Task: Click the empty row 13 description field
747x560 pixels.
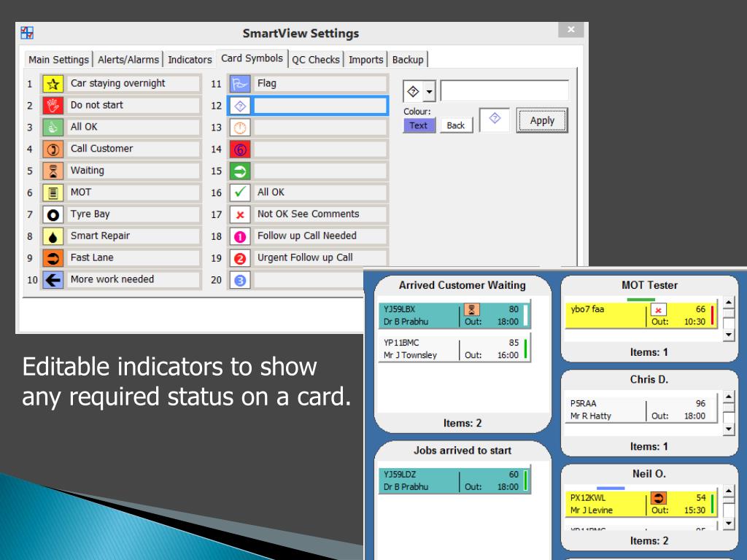Action: point(320,127)
